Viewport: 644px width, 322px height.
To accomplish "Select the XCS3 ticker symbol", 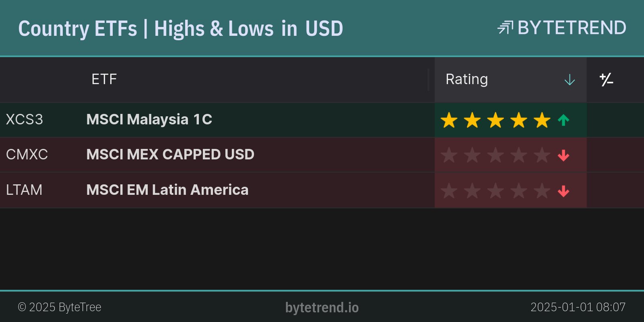I will click(x=24, y=120).
